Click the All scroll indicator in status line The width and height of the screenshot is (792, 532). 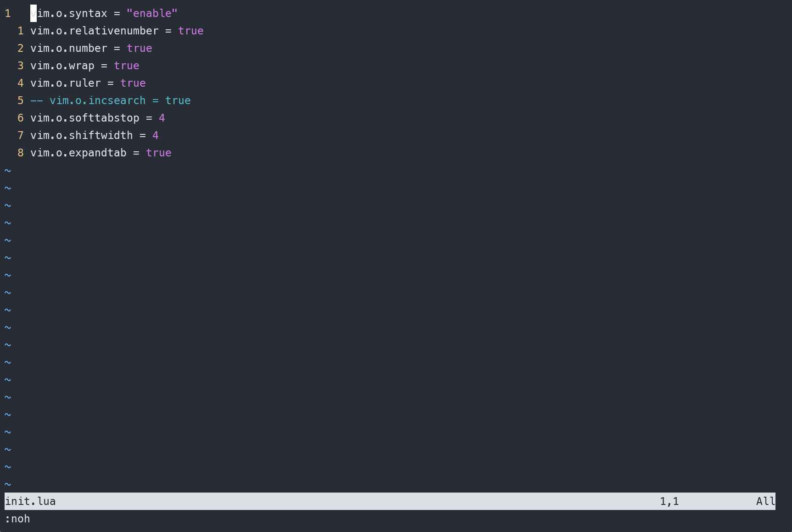tap(765, 501)
